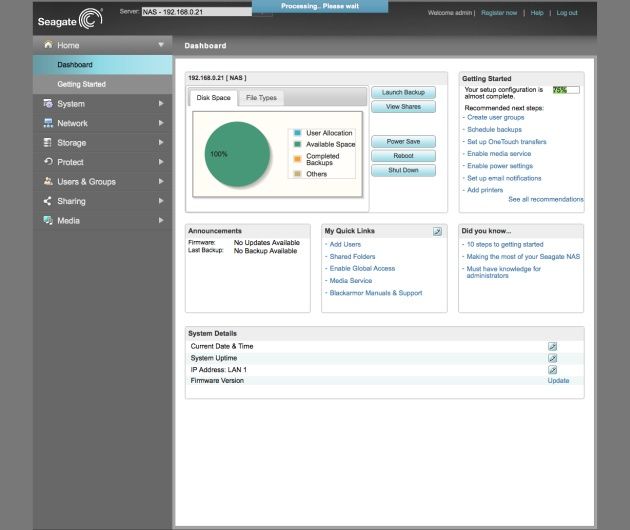630x530 pixels.
Task: Edit Current Date & Time pencil icon
Action: (552, 346)
